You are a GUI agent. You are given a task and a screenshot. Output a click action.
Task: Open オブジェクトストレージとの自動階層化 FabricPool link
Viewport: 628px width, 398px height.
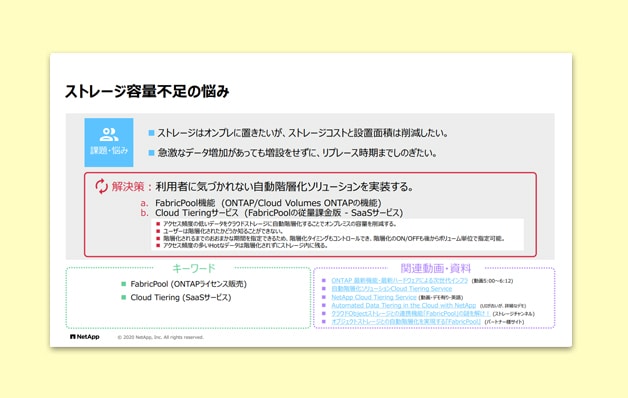tap(406, 322)
